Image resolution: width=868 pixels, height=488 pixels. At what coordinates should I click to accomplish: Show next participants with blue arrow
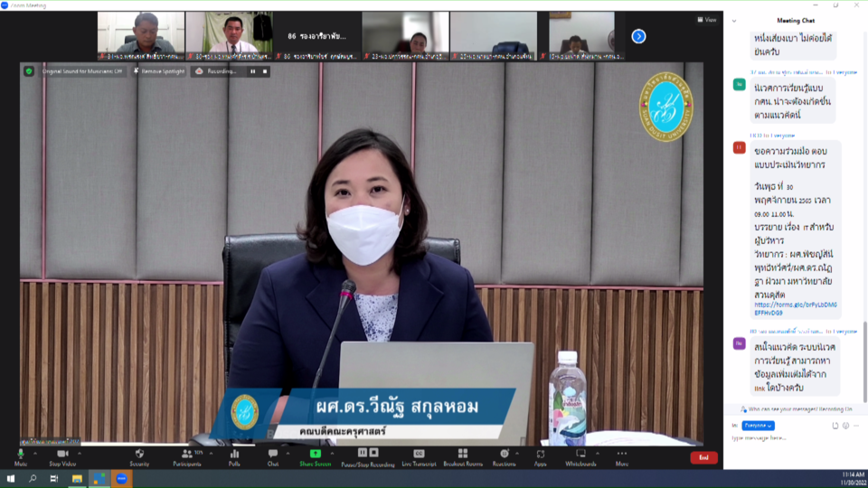pos(638,36)
